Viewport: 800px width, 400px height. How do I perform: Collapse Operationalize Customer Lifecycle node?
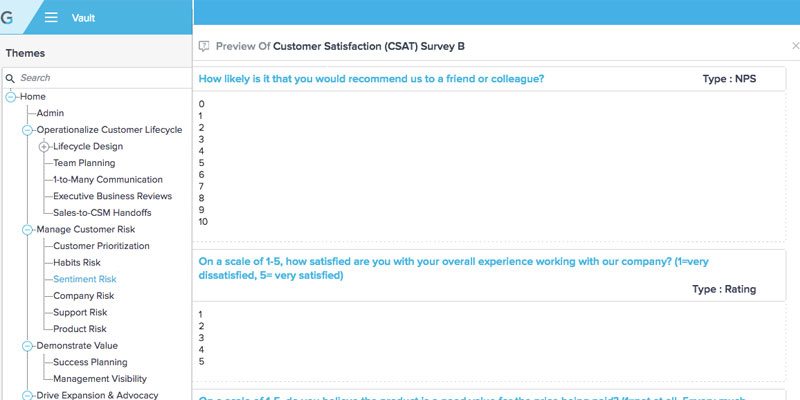(x=28, y=130)
